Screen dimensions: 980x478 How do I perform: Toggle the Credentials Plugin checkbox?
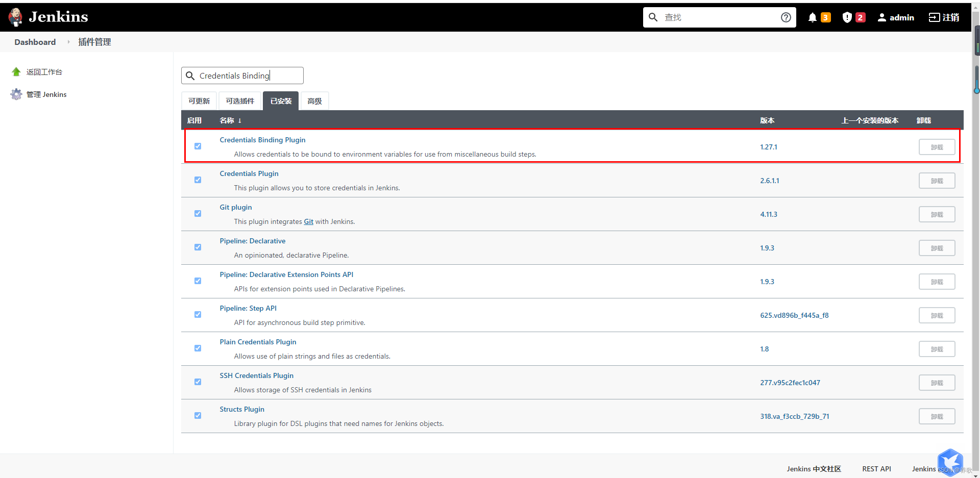(198, 180)
